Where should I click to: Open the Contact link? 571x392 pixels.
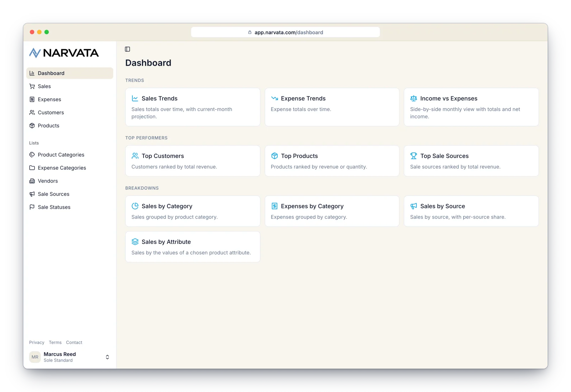tap(74, 342)
